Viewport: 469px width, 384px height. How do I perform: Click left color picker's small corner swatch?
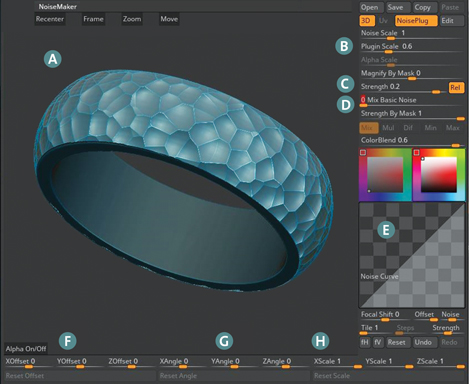363,152
